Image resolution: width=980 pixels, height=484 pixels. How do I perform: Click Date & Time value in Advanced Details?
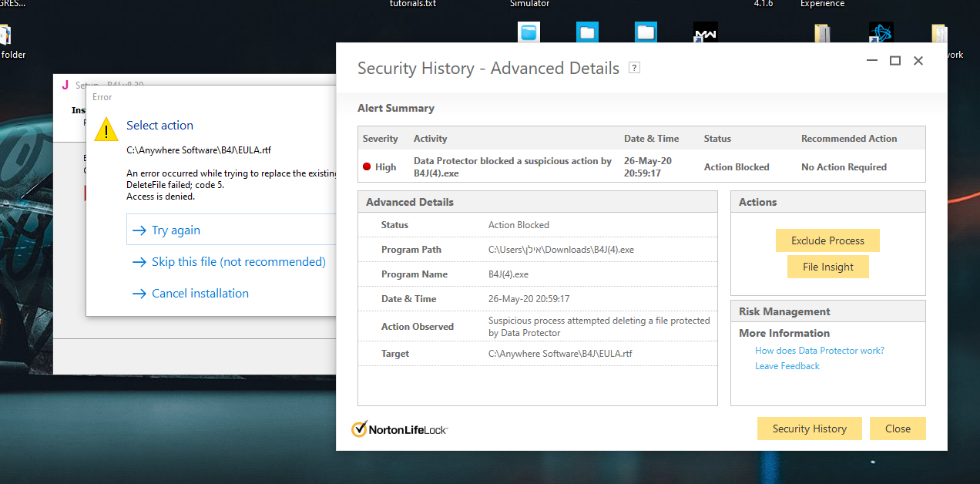coord(529,299)
